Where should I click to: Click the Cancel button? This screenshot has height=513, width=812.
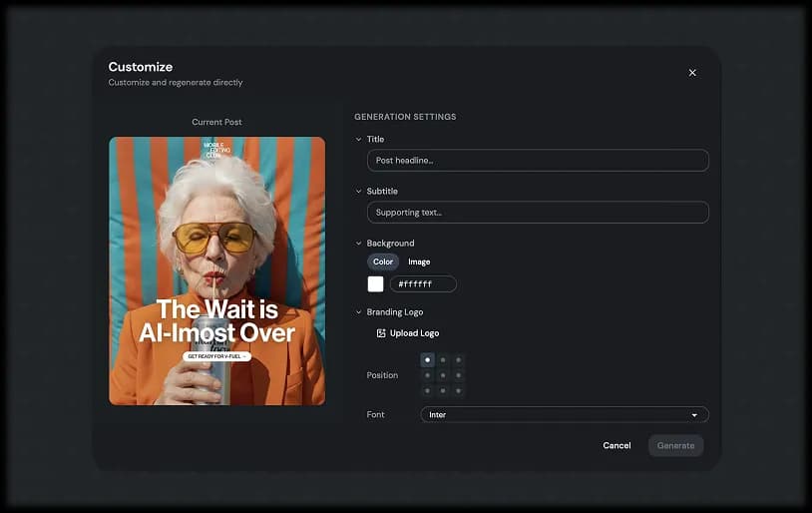616,446
